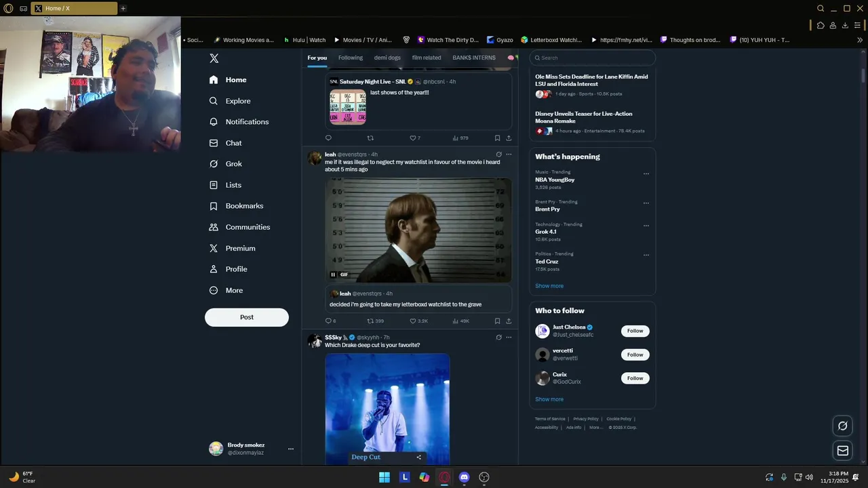Image resolution: width=868 pixels, height=488 pixels.
Task: Switch to the For you tab
Action: pyautogui.click(x=317, y=58)
